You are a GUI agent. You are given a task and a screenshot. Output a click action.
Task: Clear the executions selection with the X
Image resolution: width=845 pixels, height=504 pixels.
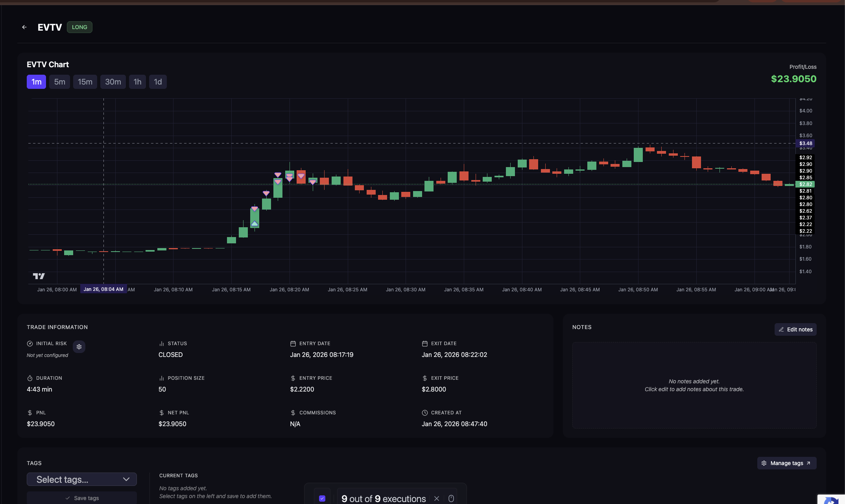(437, 498)
